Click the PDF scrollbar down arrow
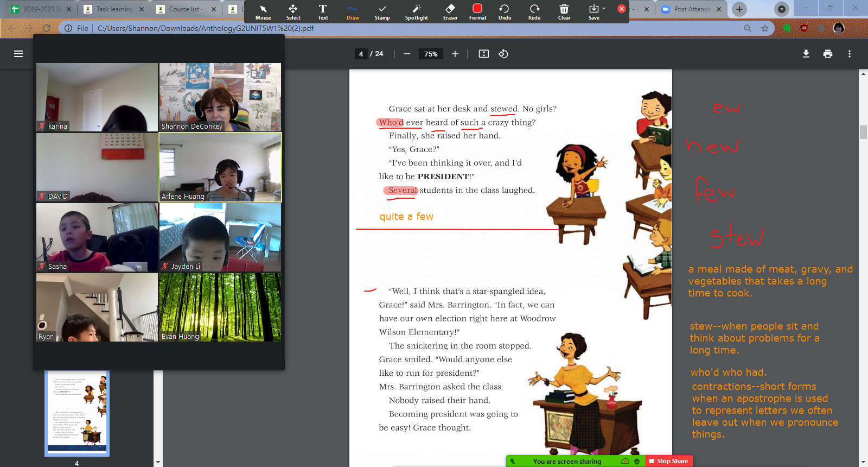 tap(863, 462)
